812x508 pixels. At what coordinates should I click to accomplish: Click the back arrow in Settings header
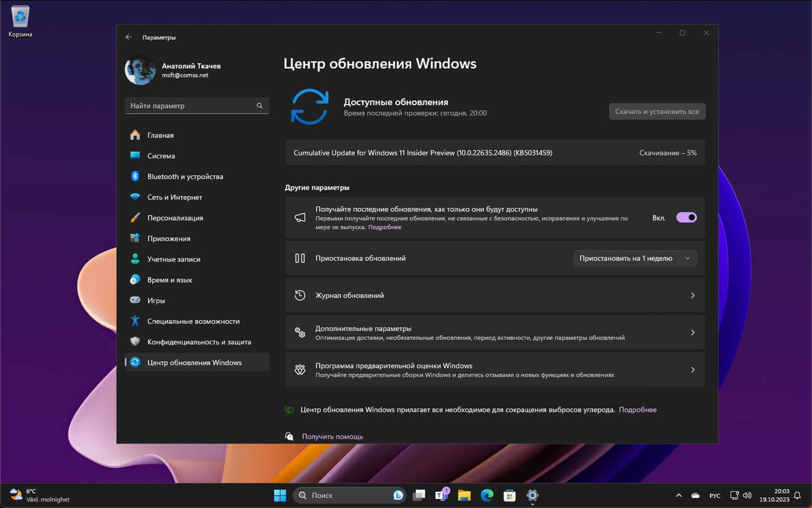click(129, 37)
